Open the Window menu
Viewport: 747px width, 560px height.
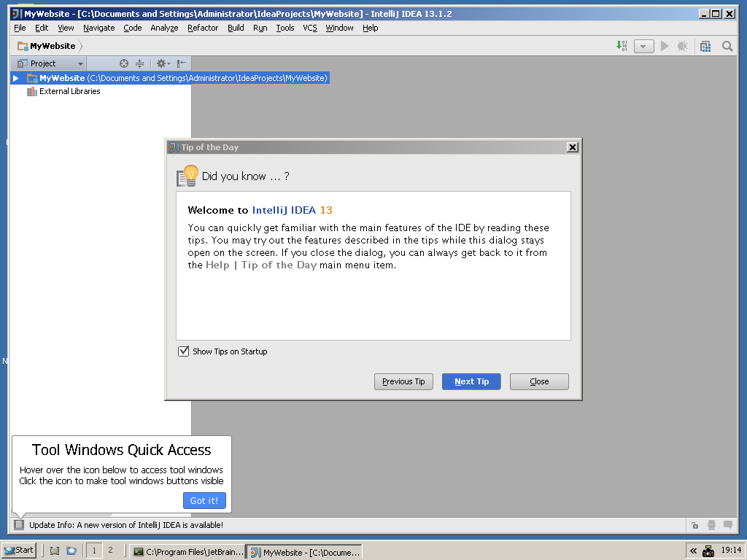pos(339,28)
